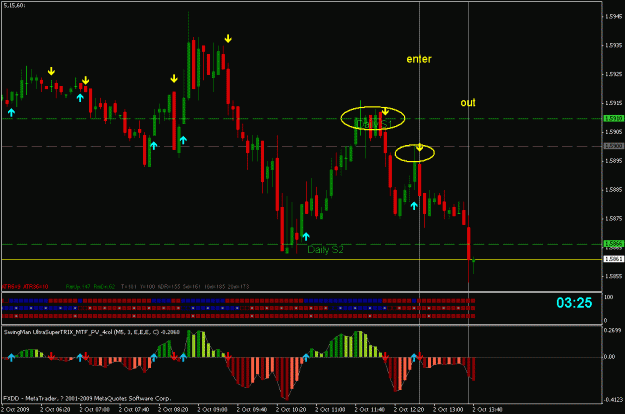Viewport: 625px width, 414px height.
Task: Click the 'Daily S1' support level label
Action: pos(374,124)
